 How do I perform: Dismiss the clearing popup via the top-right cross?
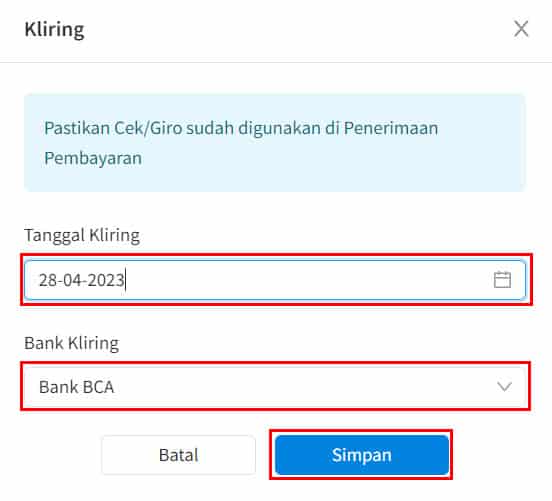[521, 29]
